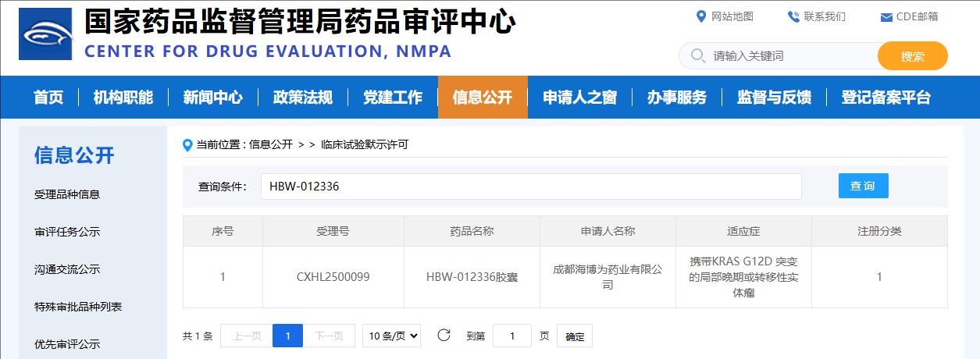This screenshot has height=359, width=980.
Task: Open 受理品种信息 in the sidebar
Action: click(x=67, y=194)
